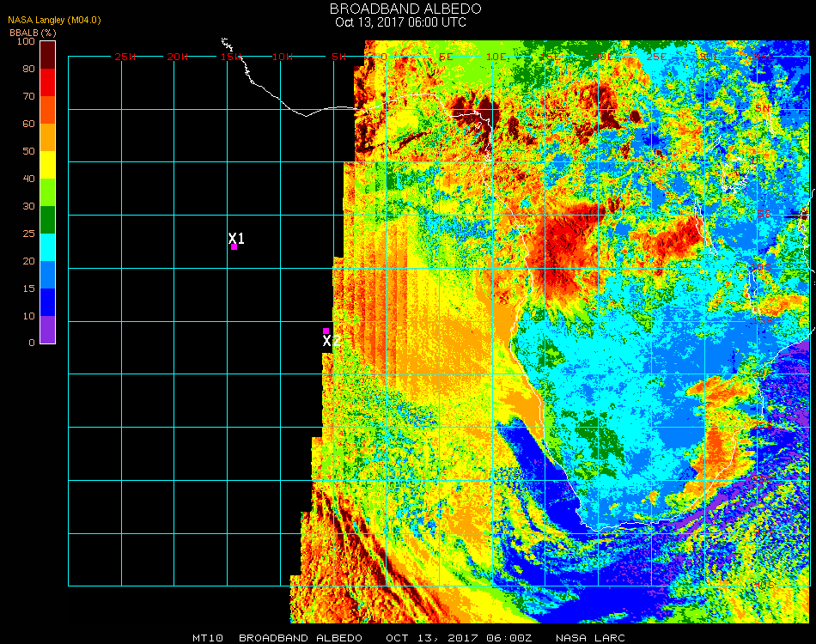The height and width of the screenshot is (644, 816).
Task: Choose the purple 0-10 colorbar segment
Action: coord(48,330)
